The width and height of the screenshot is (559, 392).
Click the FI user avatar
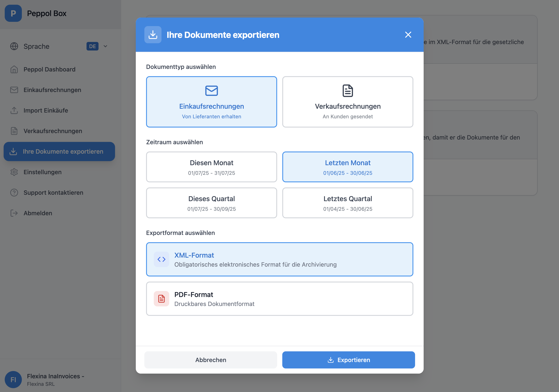[x=13, y=379]
